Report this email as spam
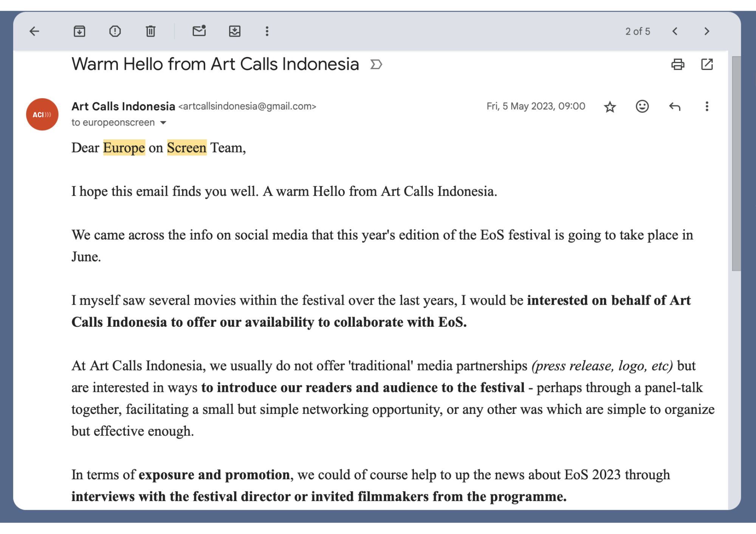 (115, 31)
